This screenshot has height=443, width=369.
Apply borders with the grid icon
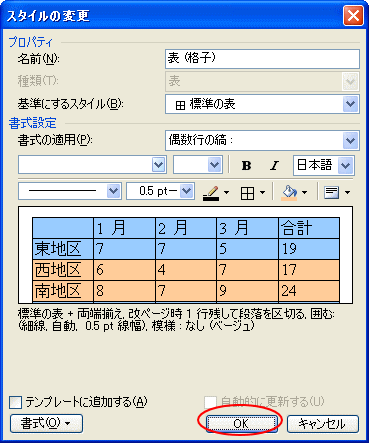coord(247,193)
